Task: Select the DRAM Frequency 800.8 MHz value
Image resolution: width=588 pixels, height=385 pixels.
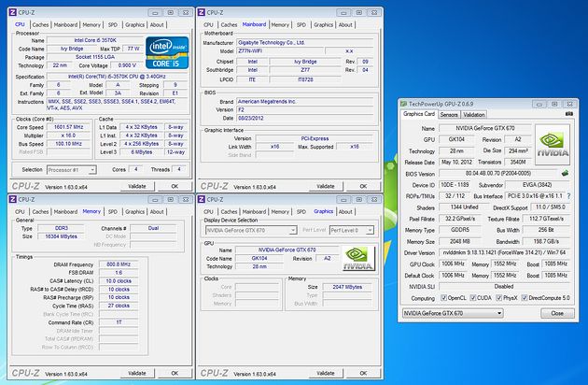Action: click(119, 264)
